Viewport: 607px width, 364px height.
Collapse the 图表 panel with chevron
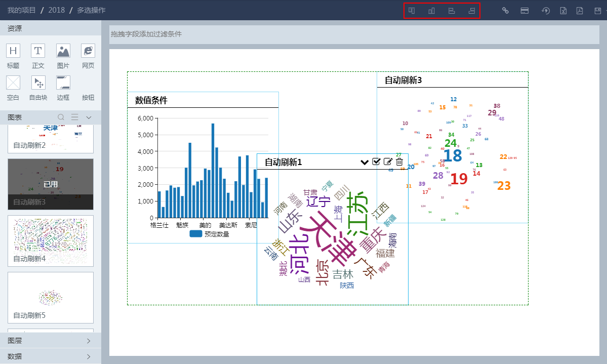click(89, 117)
